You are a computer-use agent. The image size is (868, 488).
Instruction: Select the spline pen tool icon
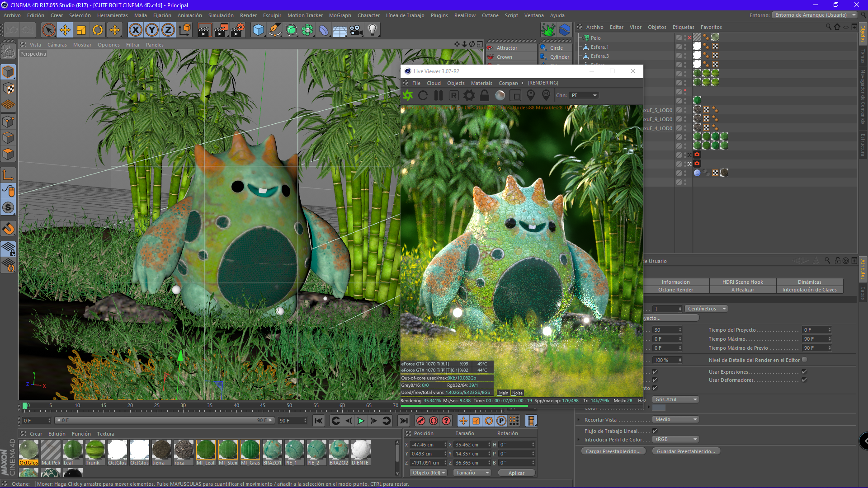click(x=275, y=30)
